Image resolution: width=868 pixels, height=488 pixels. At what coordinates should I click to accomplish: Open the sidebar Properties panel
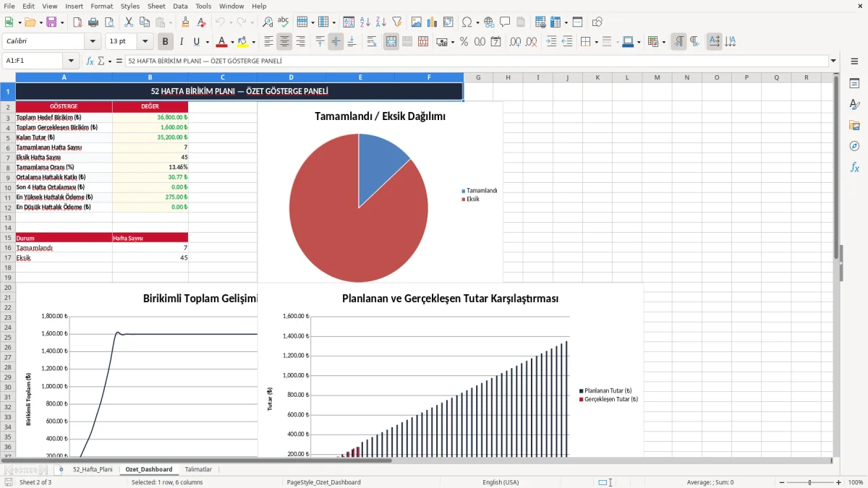pyautogui.click(x=854, y=83)
